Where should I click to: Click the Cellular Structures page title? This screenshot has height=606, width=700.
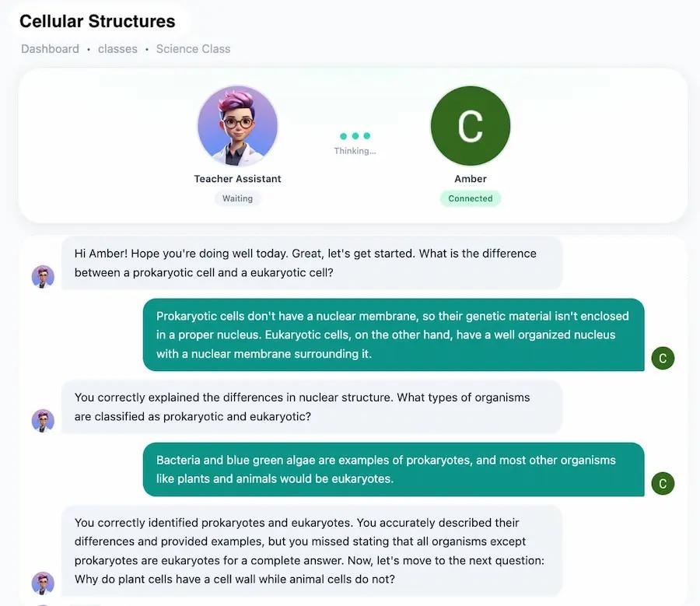coord(97,22)
